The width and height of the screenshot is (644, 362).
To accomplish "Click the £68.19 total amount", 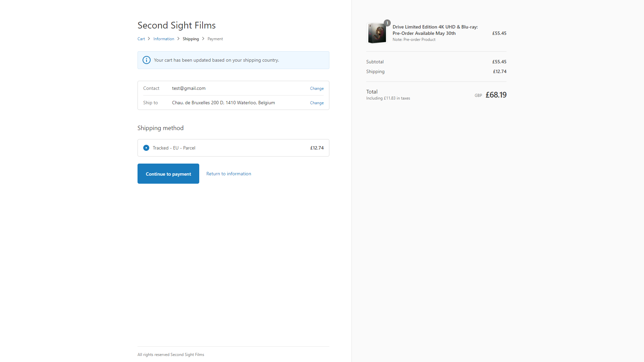I will click(x=496, y=95).
